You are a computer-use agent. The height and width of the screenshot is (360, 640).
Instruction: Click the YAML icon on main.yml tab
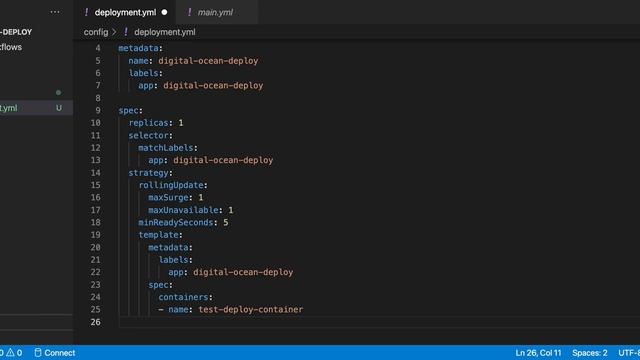pos(189,12)
